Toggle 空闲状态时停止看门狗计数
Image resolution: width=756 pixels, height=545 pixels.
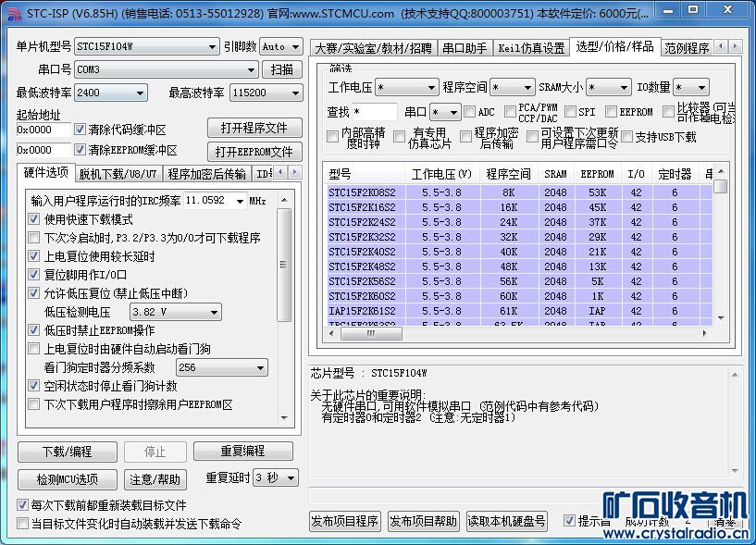point(33,386)
